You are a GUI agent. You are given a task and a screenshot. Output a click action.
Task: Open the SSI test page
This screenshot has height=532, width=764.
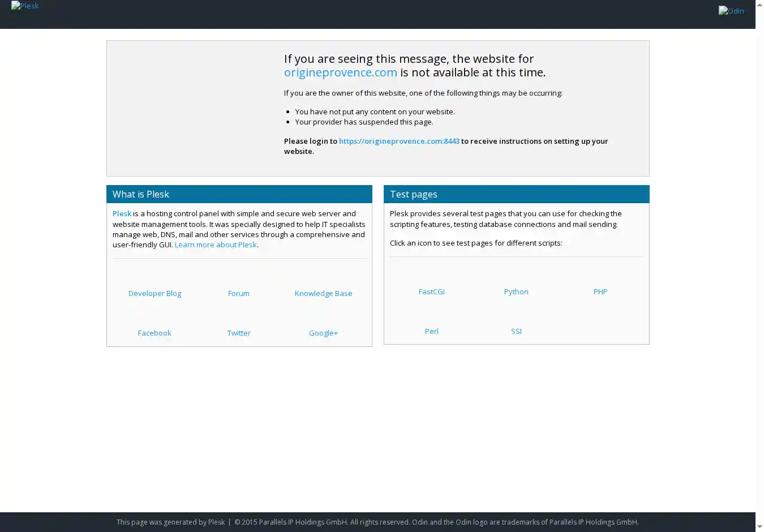coord(516,331)
